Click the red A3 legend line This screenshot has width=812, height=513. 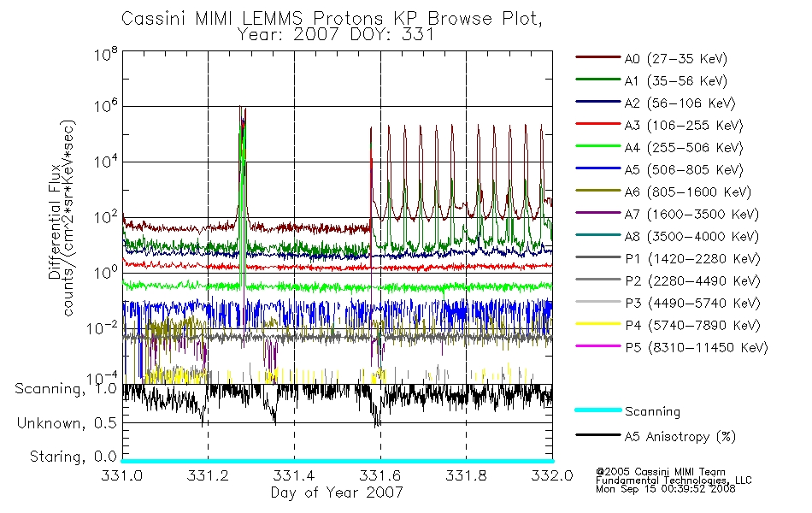click(x=597, y=124)
